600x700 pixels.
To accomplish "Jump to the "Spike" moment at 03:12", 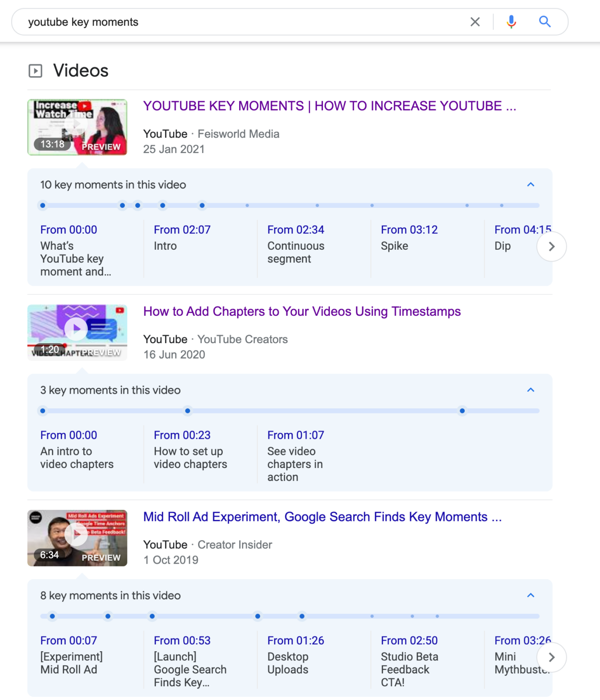I will (409, 230).
